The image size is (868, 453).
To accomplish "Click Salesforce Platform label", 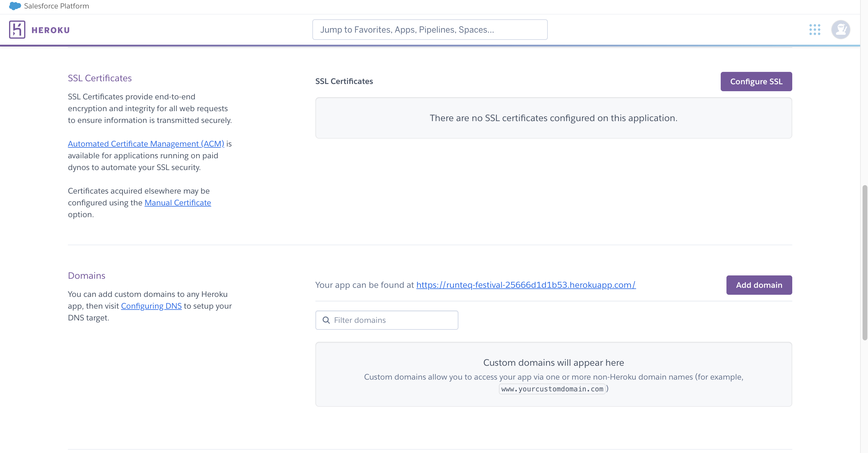I will click(x=56, y=6).
